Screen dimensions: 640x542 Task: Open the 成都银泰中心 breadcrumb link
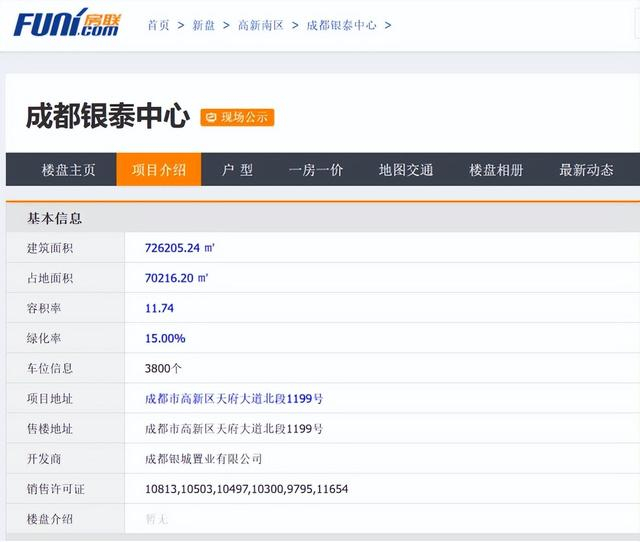[x=341, y=25]
